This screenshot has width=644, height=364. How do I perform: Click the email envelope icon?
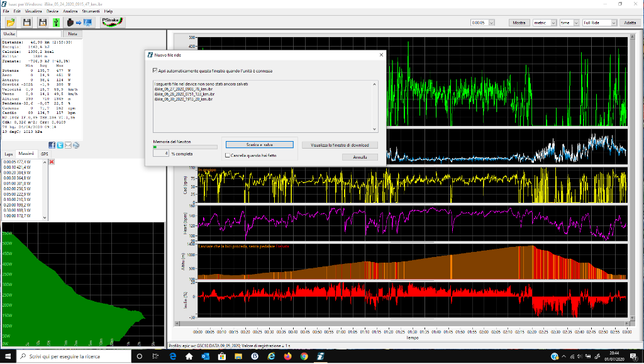69,145
